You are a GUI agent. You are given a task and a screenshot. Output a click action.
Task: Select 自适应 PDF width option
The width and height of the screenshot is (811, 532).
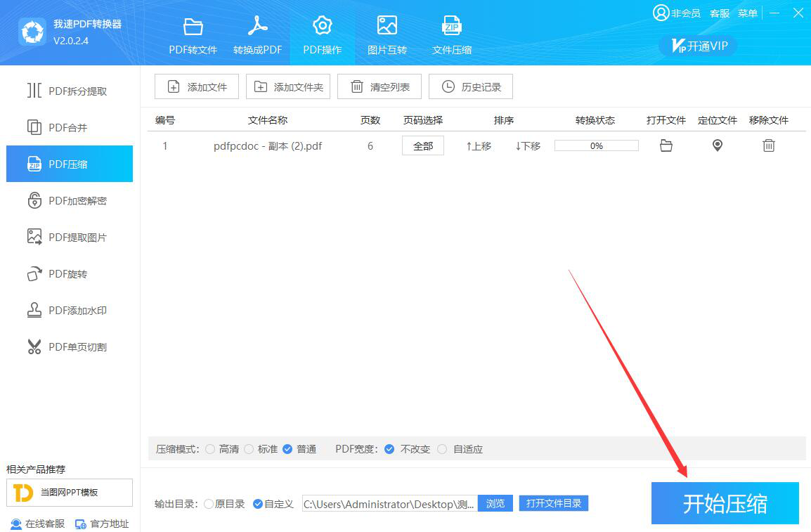click(442, 449)
